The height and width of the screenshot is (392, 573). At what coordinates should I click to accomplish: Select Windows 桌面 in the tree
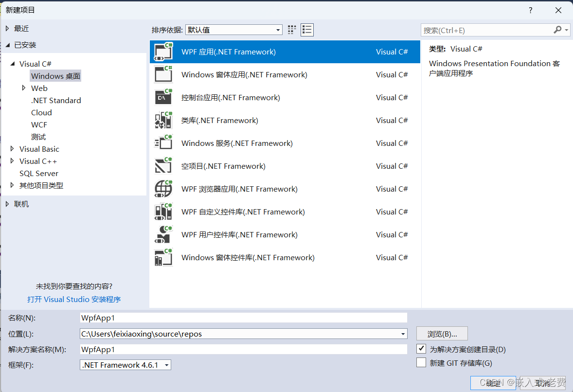pyautogui.click(x=55, y=76)
